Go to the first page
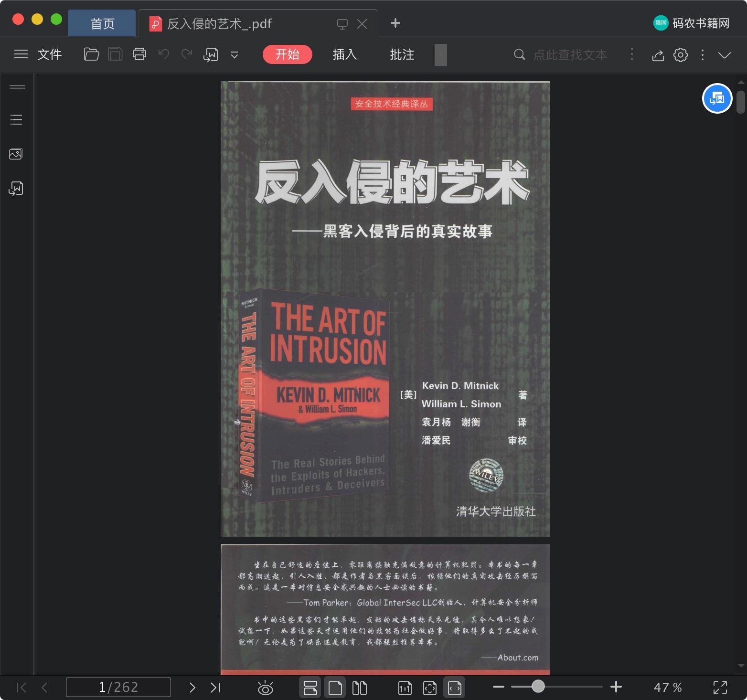The width and height of the screenshot is (747, 700). click(21, 688)
